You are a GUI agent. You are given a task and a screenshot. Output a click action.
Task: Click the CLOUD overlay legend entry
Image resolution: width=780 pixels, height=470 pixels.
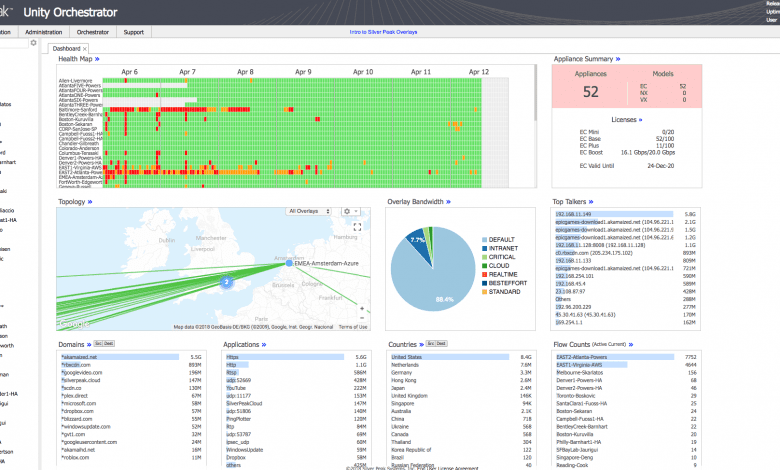coord(495,266)
